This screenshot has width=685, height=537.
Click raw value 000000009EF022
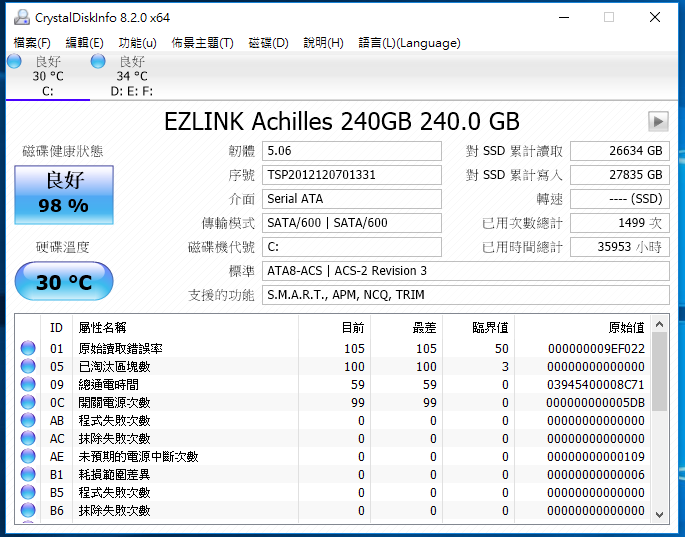point(596,348)
